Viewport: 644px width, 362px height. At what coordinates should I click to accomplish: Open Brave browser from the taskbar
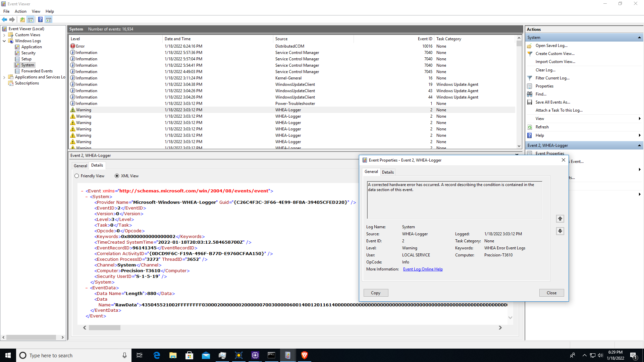[305, 355]
